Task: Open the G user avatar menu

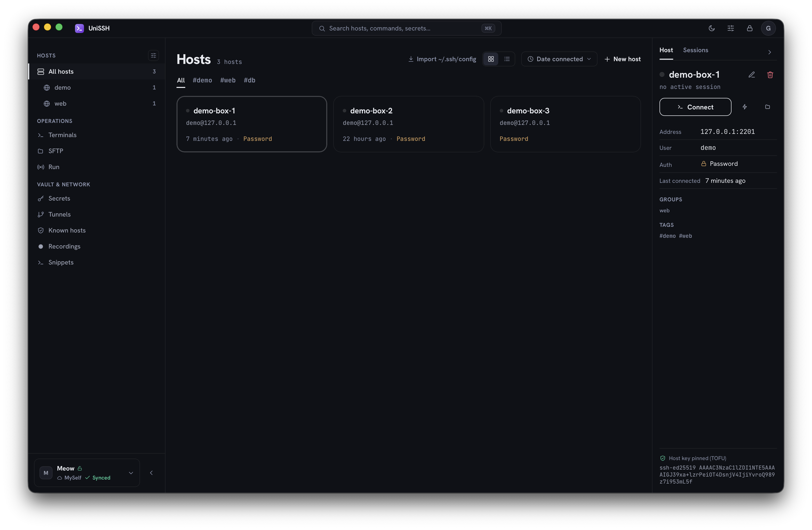Action: click(768, 28)
